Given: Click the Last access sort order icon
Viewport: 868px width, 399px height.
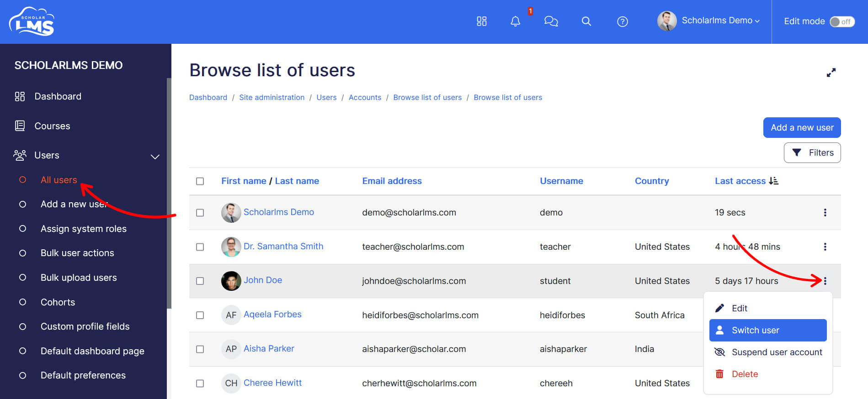Looking at the screenshot, I should coord(774,181).
